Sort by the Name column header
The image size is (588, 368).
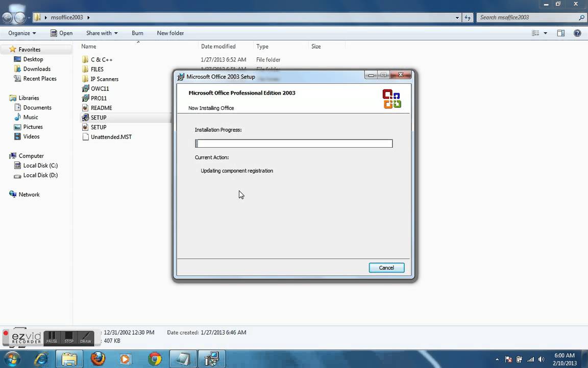point(88,46)
